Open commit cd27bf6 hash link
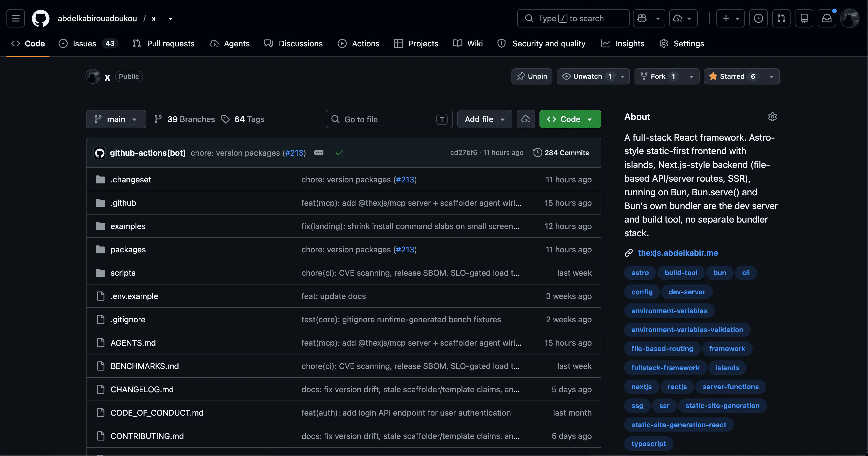Viewport: 868px width, 456px height. pyautogui.click(x=464, y=153)
